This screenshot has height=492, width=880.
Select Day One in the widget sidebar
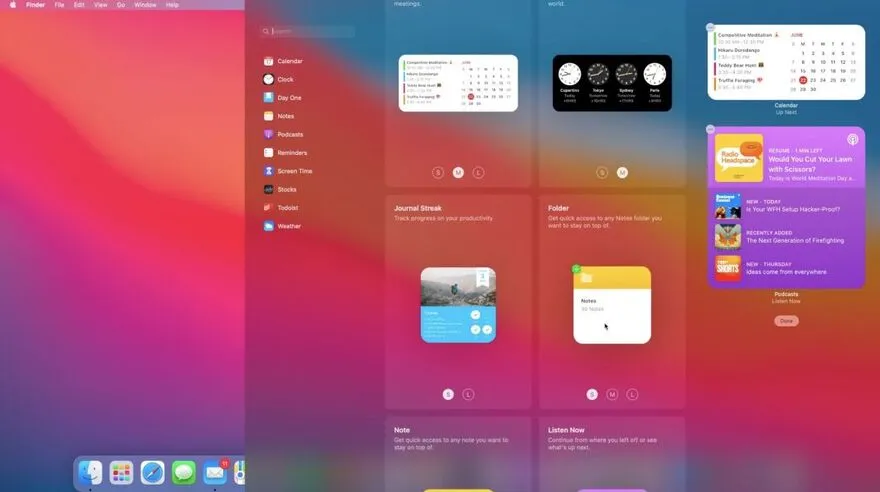coord(283,98)
